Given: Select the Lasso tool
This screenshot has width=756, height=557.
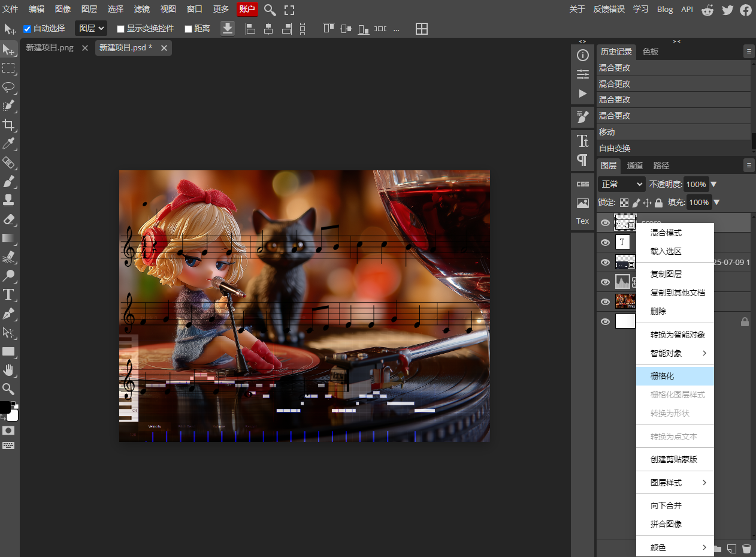Looking at the screenshot, I should tap(9, 87).
